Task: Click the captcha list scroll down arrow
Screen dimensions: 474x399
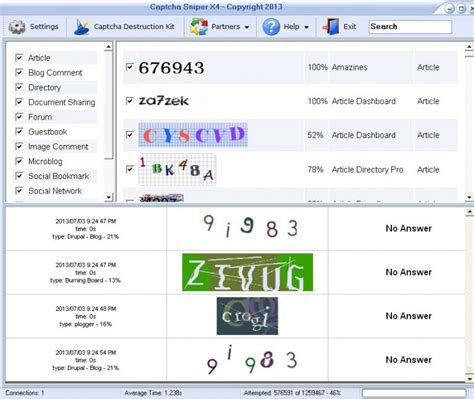Action: (x=469, y=197)
